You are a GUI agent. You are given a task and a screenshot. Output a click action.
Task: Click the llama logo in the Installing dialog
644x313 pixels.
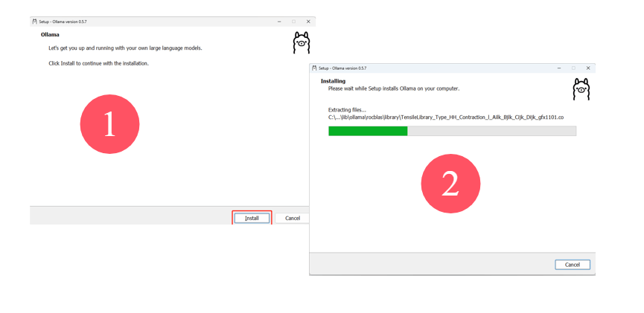[x=581, y=89]
